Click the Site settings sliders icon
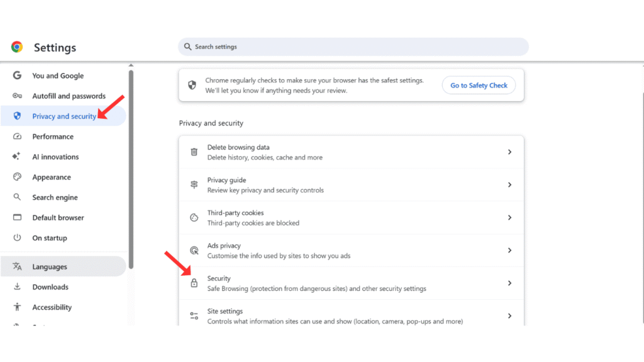Screen dimensions: 644x362 tap(194, 315)
